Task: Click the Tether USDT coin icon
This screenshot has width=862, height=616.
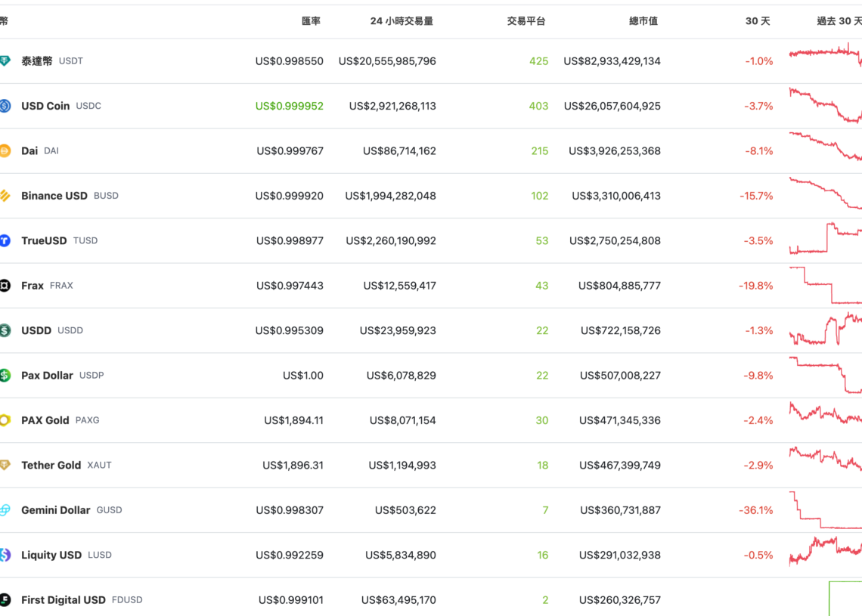Action: coord(5,61)
